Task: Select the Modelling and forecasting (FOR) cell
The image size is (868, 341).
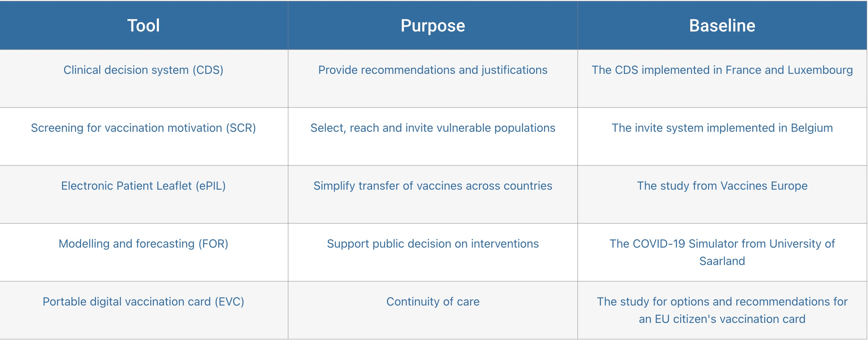Action: (x=144, y=252)
